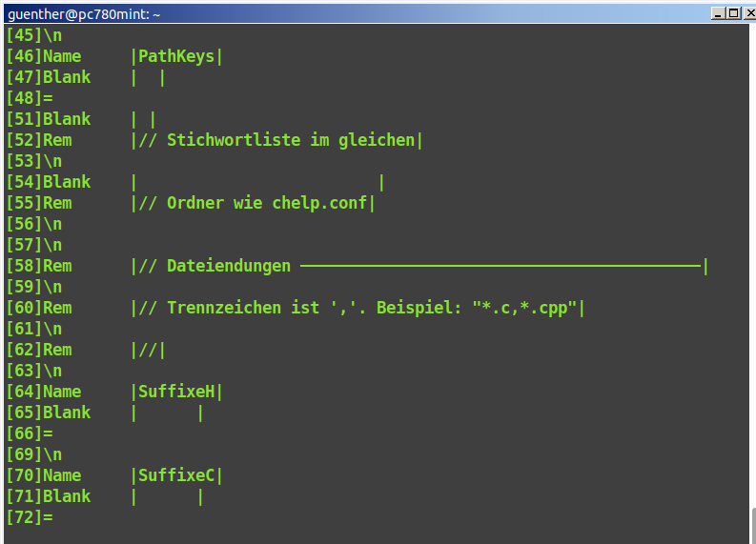Image resolution: width=756 pixels, height=544 pixels.
Task: Click the [45]\n line at top
Action: tap(33, 35)
